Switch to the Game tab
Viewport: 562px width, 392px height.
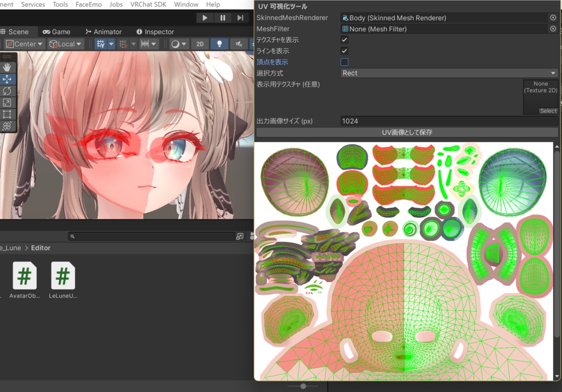57,31
